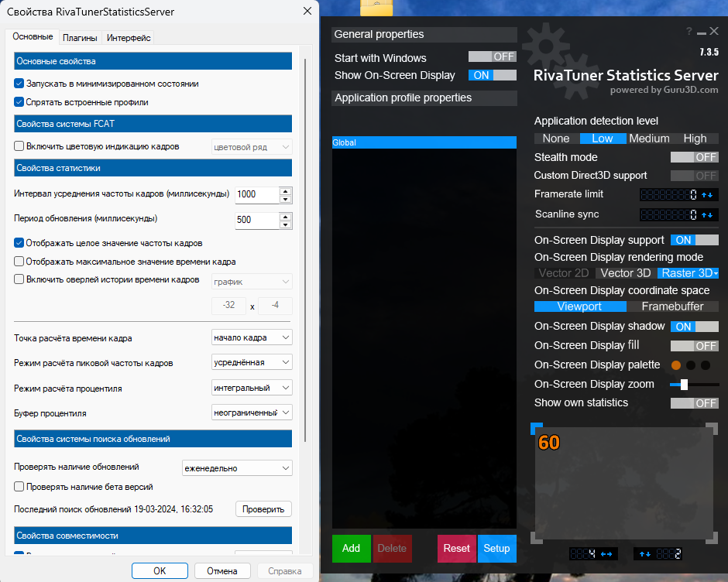Decrease frame rate averaging interval spinner
728x582 pixels.
tap(286, 200)
